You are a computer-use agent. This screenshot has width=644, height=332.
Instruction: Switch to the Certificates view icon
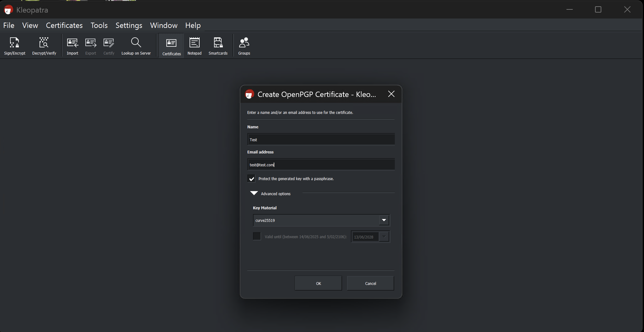coord(171,46)
